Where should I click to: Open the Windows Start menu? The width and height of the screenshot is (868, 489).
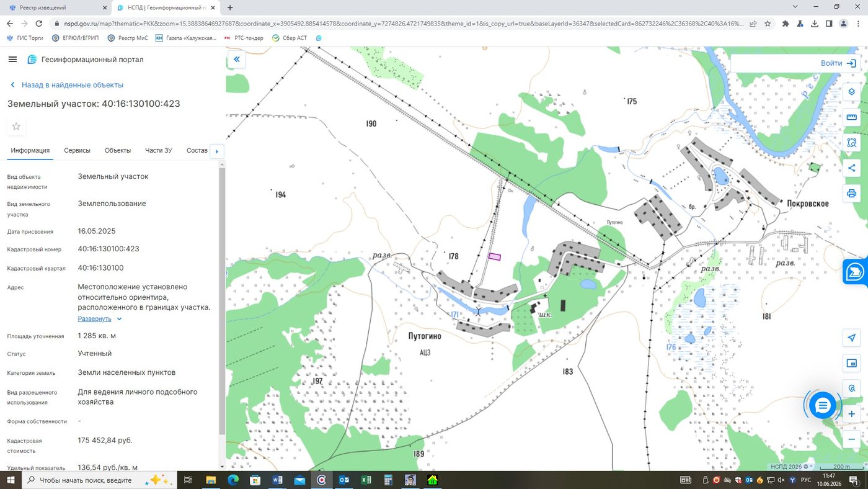coord(11,480)
